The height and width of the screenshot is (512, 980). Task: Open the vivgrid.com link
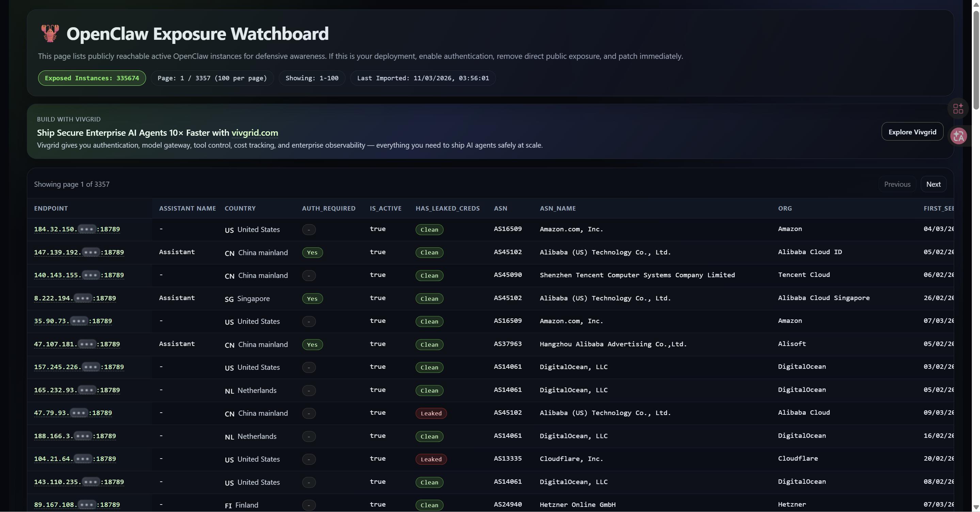click(255, 133)
